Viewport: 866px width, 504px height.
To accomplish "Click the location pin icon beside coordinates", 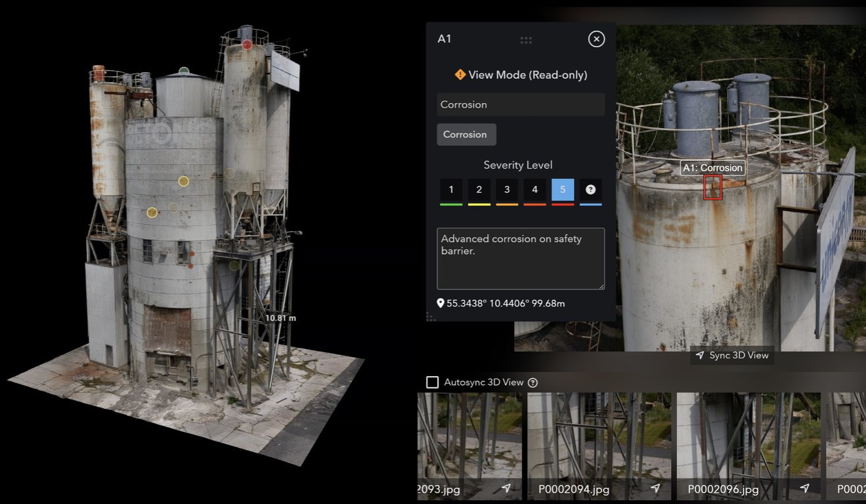I will [441, 303].
